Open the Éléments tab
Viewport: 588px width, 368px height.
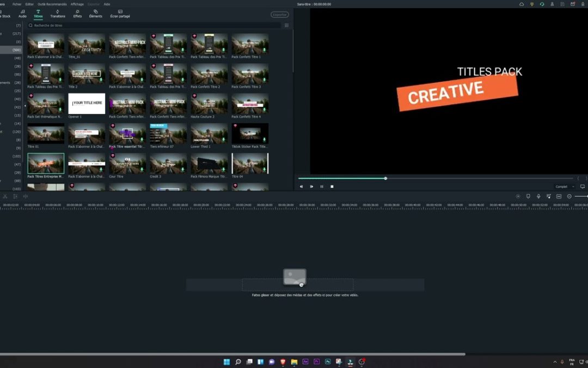click(x=96, y=14)
